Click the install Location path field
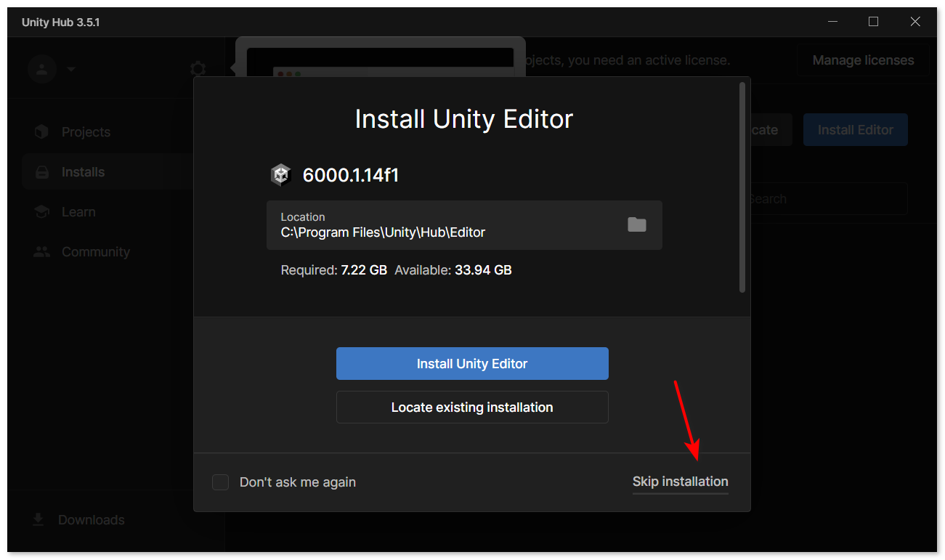Image resolution: width=945 pixels, height=560 pixels. click(464, 225)
